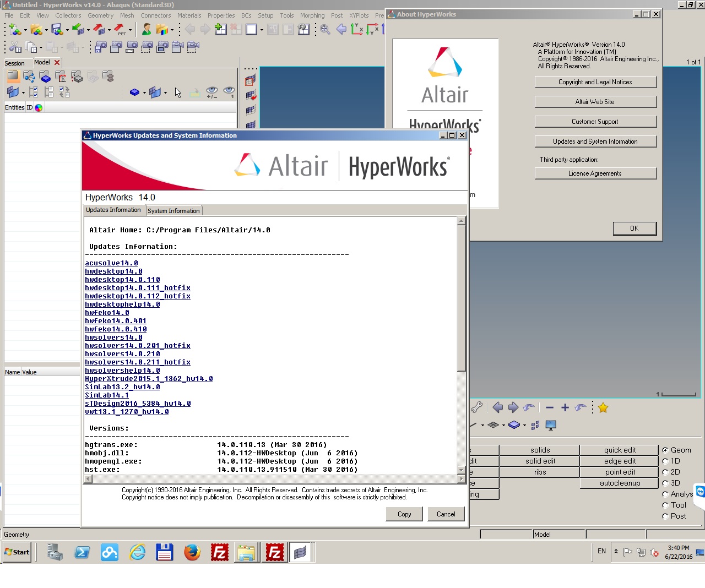Click the Altair Web Site button

[x=595, y=102]
